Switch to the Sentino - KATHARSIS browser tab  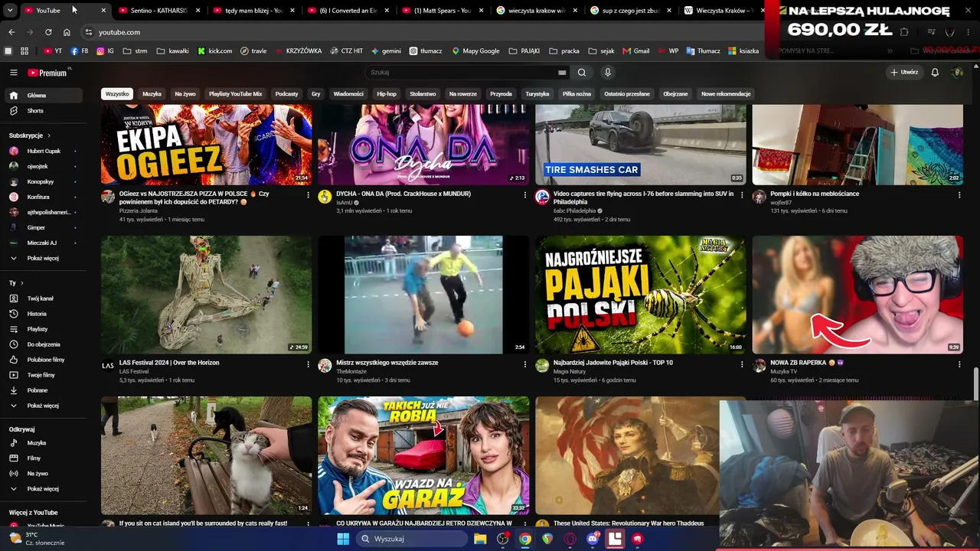pyautogui.click(x=159, y=11)
